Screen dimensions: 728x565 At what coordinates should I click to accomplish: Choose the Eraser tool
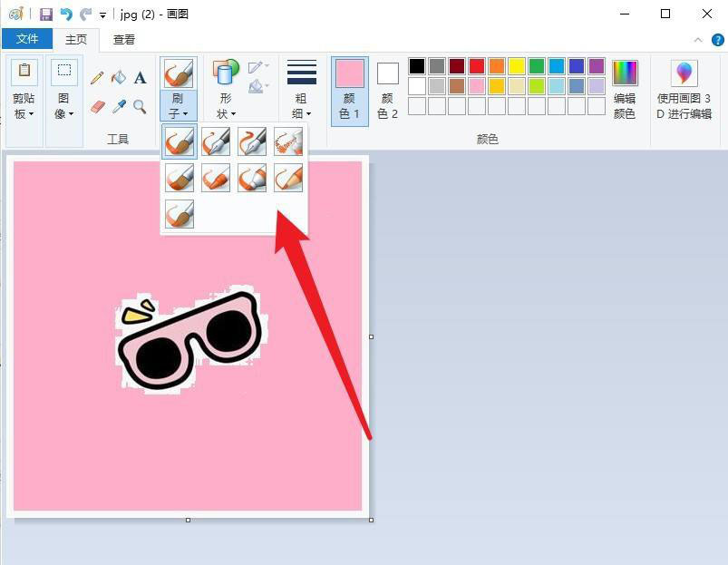pyautogui.click(x=97, y=107)
